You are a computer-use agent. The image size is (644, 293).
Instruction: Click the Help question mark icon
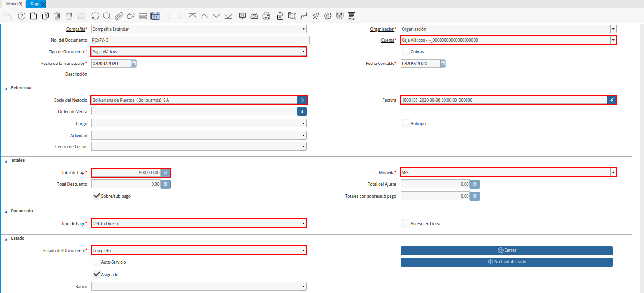22,16
